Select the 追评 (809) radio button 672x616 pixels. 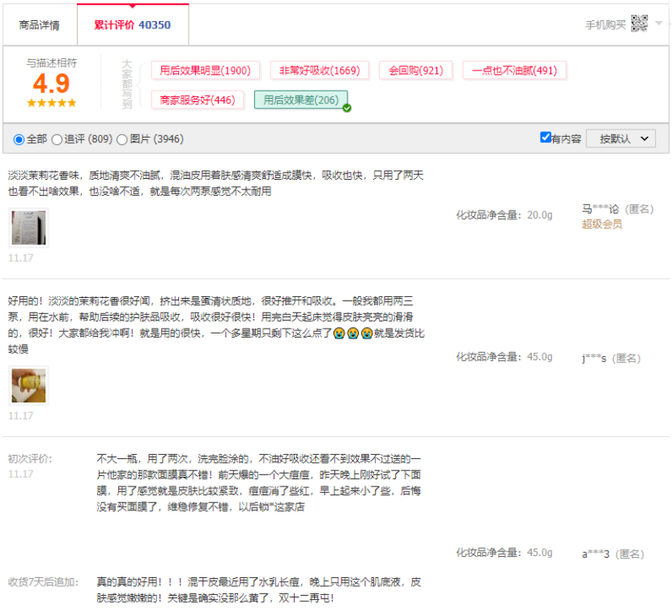[57, 139]
